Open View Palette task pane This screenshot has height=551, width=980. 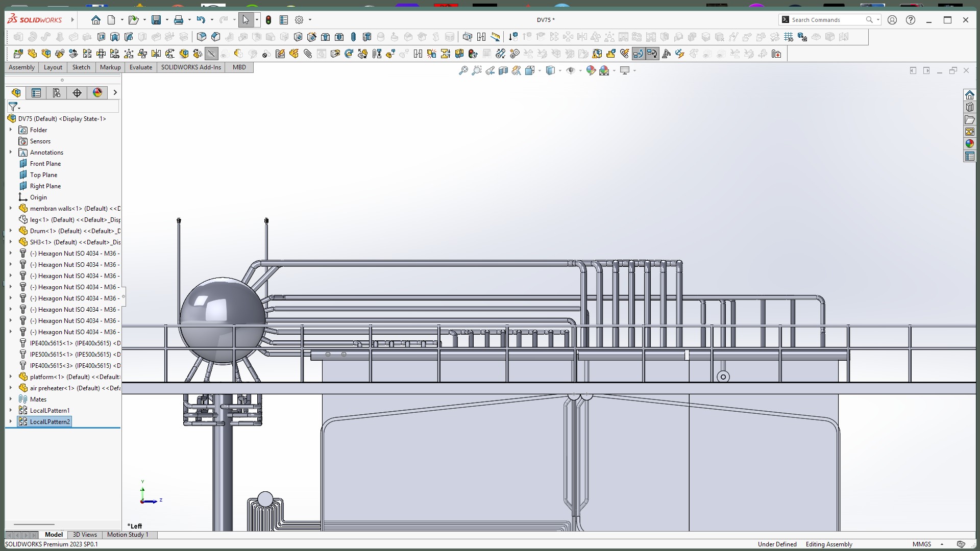pos(969,132)
